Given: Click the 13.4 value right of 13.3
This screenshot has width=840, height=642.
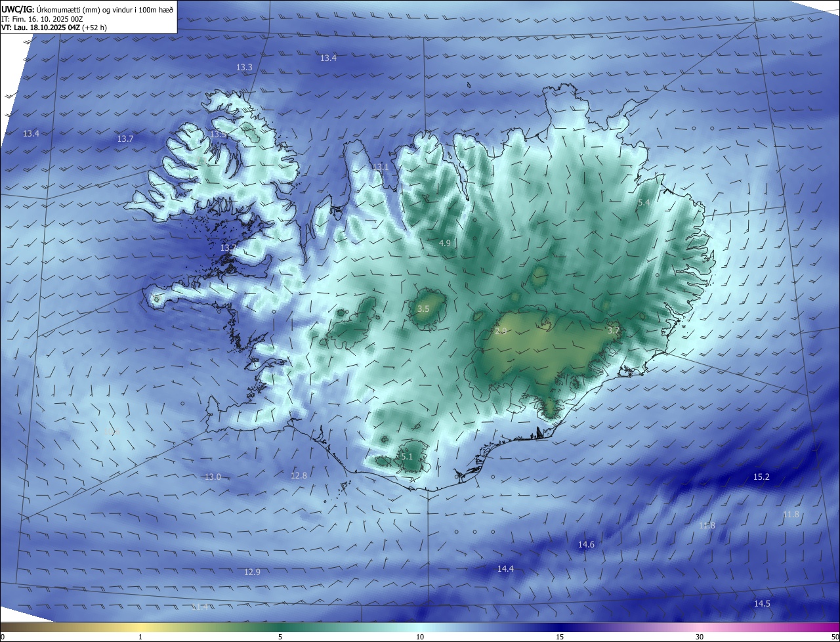Looking at the screenshot, I should pos(328,58).
